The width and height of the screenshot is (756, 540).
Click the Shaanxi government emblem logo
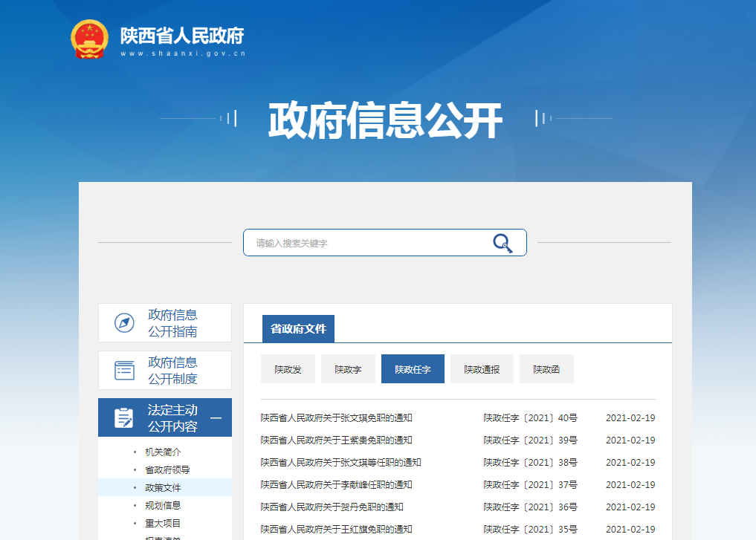(90, 39)
